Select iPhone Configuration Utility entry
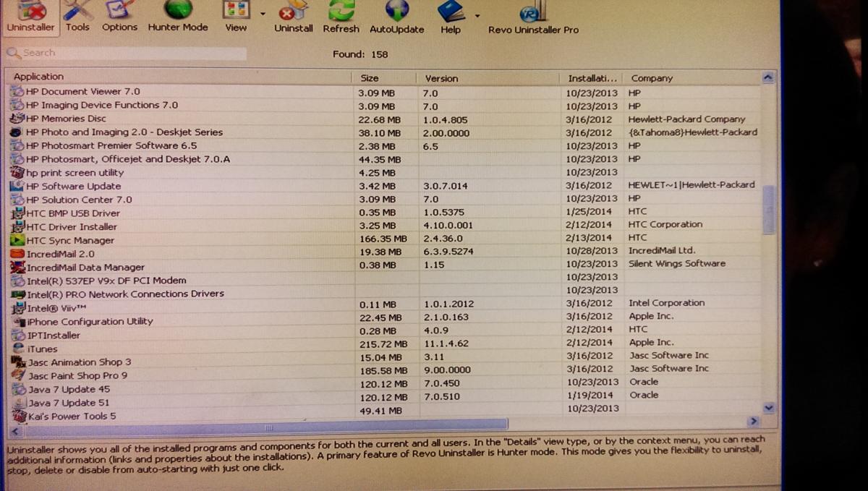 click(x=90, y=322)
